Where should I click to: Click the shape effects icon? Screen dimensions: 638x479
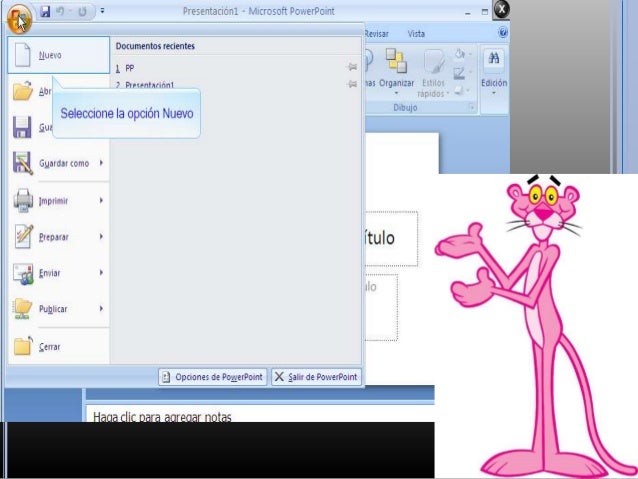(x=459, y=90)
